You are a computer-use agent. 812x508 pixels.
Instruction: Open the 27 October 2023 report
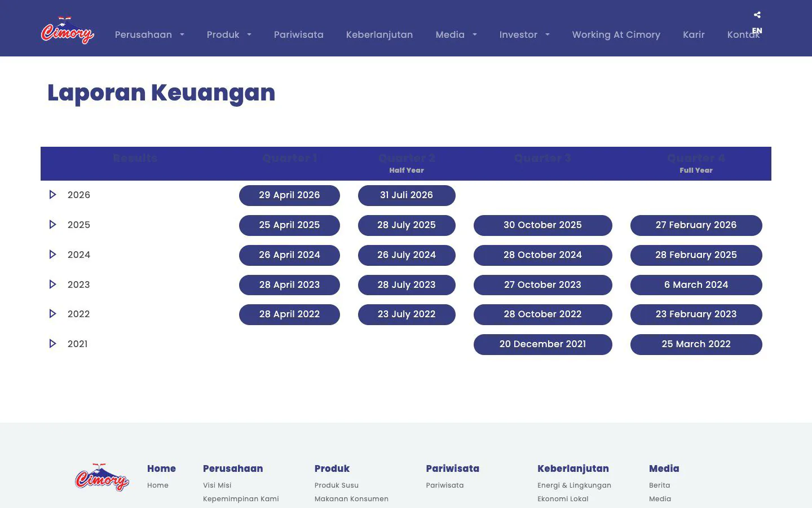point(542,285)
